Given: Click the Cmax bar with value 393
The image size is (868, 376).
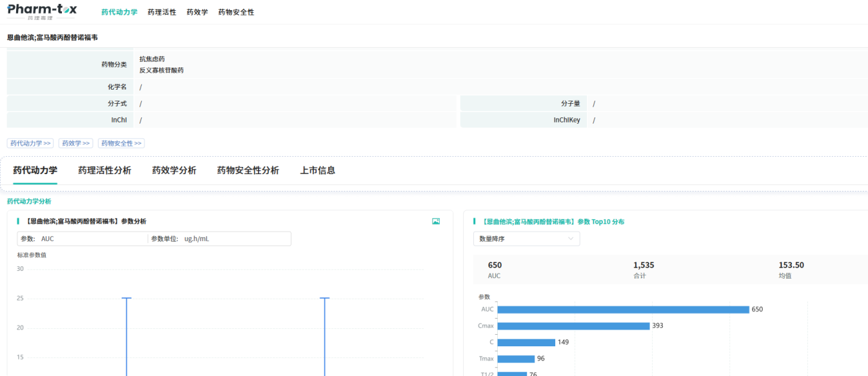Looking at the screenshot, I should pyautogui.click(x=573, y=326).
